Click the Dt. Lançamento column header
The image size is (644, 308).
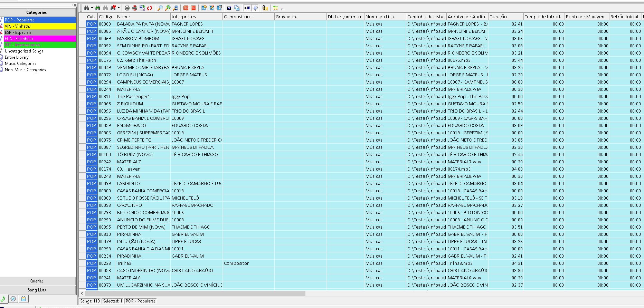[x=345, y=17]
